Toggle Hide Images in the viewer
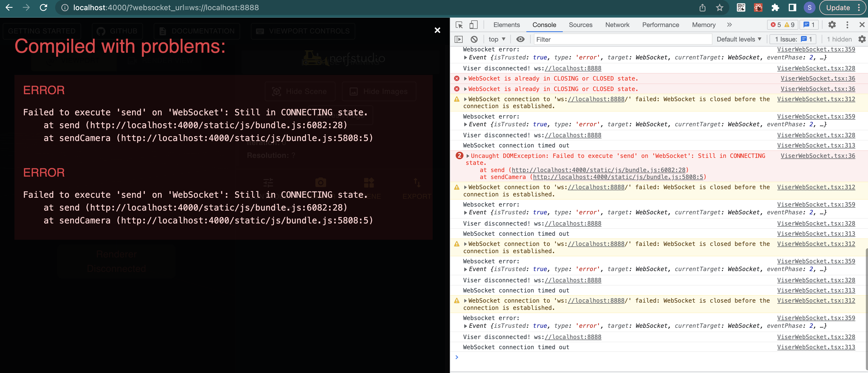Image resolution: width=868 pixels, height=373 pixels. (x=379, y=91)
